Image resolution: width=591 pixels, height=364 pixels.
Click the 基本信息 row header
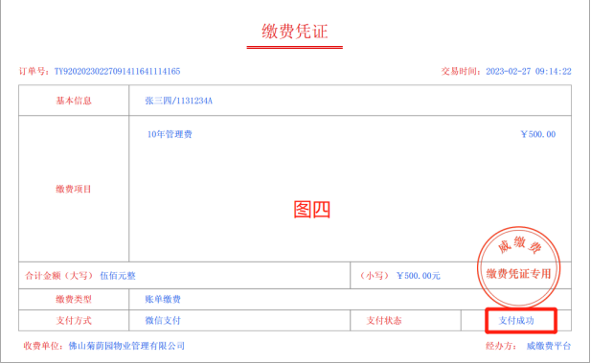tap(74, 101)
